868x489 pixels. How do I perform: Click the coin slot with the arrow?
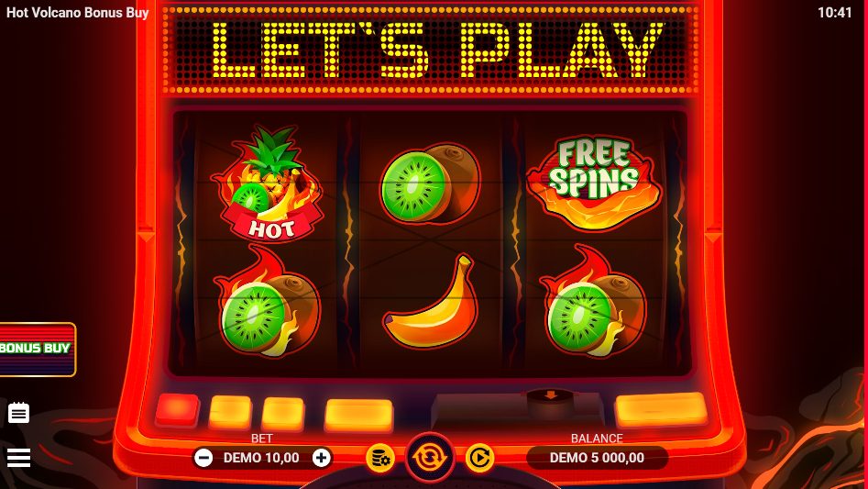tap(550, 396)
